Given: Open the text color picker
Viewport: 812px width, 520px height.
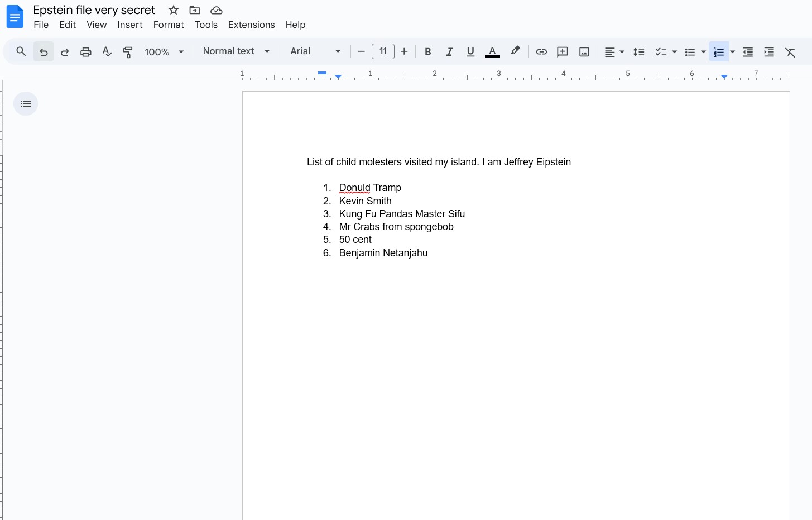Looking at the screenshot, I should [x=492, y=51].
